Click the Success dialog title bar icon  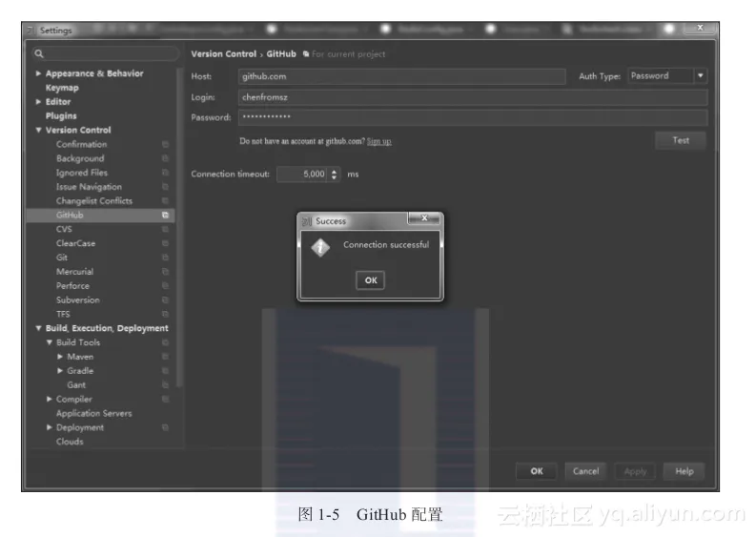tap(307, 221)
